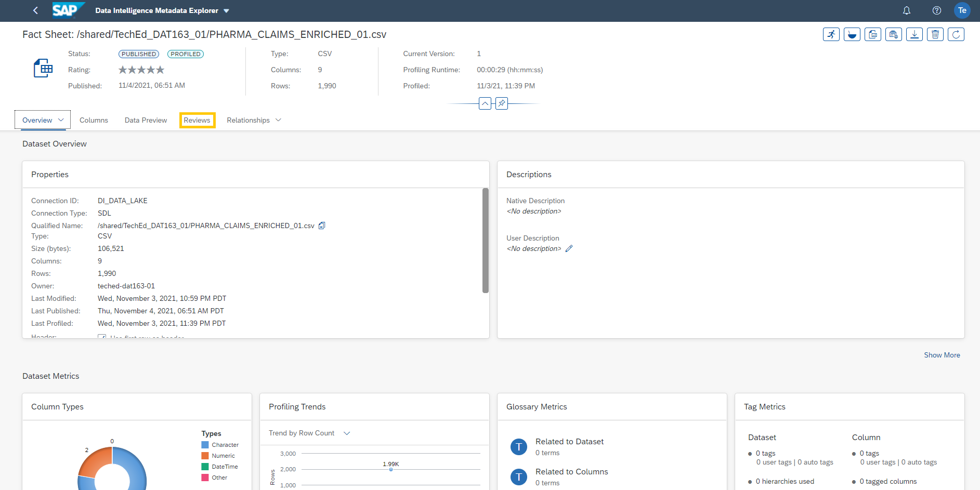
Task: Go back using the header arrow
Action: 35,10
